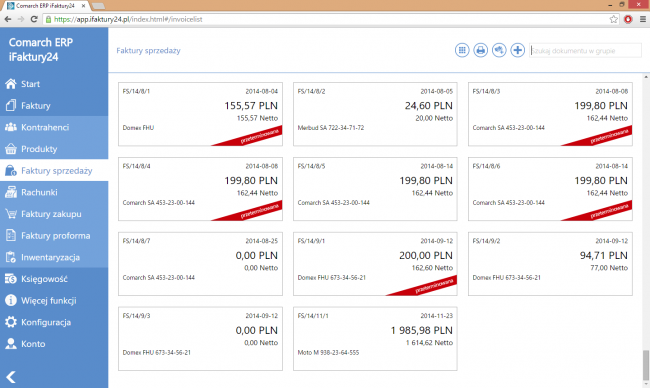Select Faktury sprzedaży sidebar item
650x388 pixels.
54,170
